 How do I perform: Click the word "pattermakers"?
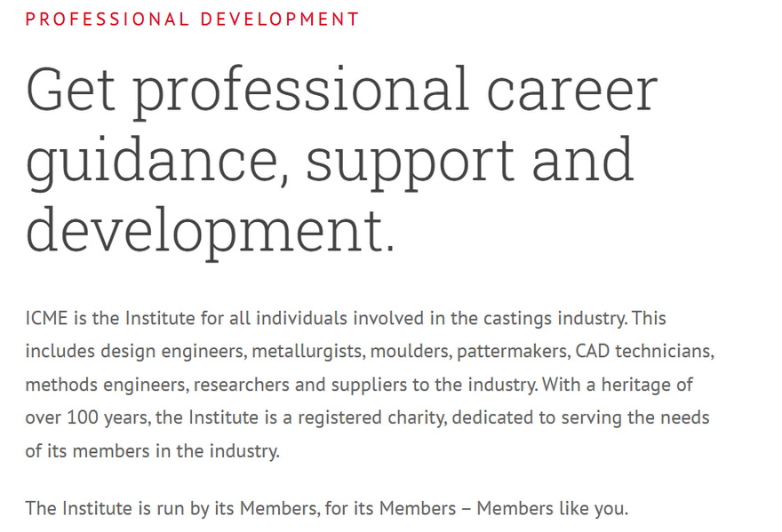click(x=512, y=351)
